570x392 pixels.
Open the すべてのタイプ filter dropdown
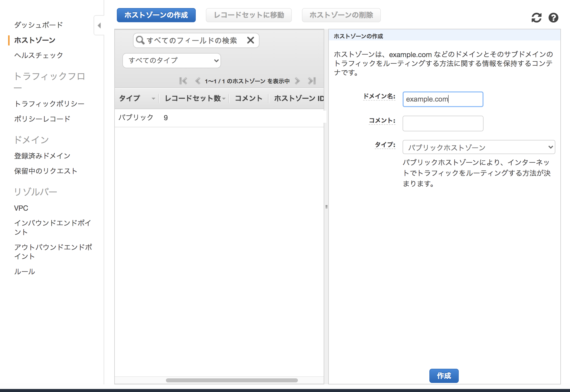pos(172,61)
